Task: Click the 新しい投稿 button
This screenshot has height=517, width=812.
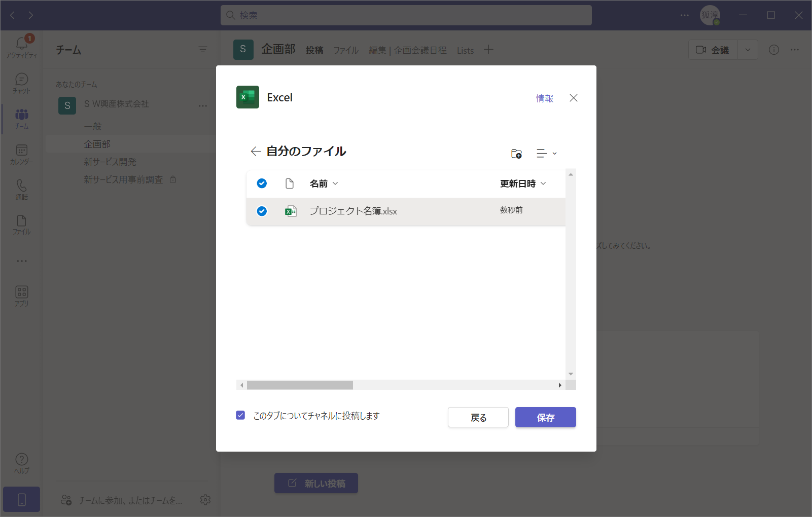Action: [316, 483]
